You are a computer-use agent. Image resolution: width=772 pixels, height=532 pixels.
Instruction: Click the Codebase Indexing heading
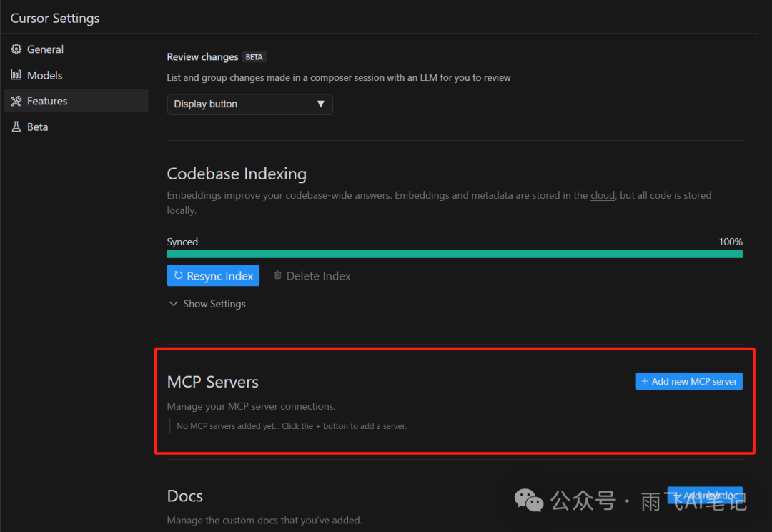coord(237,174)
